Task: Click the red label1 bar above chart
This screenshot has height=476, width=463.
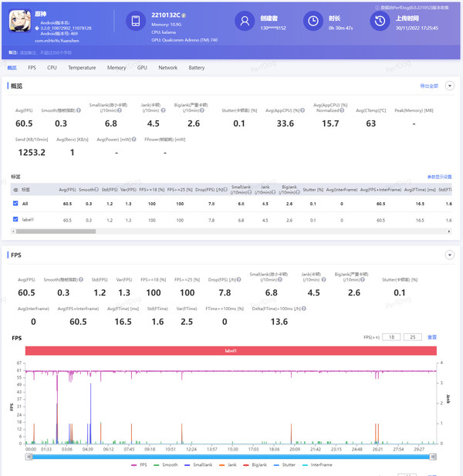Action: pos(231,350)
